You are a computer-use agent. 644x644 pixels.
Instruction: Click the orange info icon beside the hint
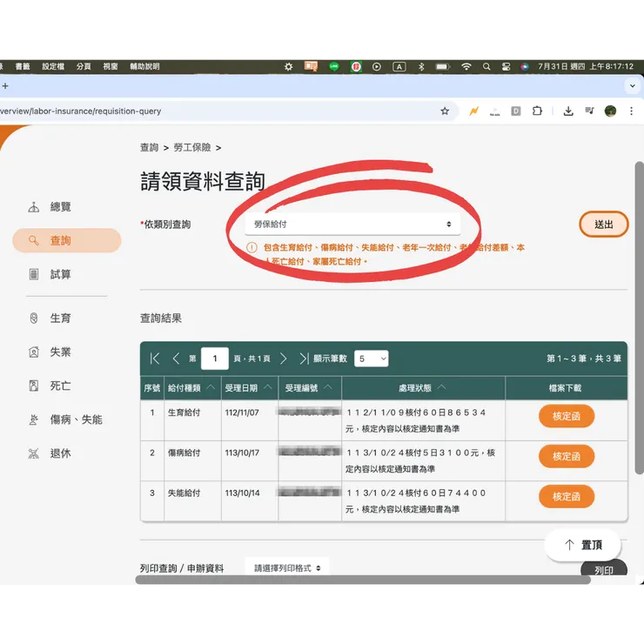click(252, 247)
